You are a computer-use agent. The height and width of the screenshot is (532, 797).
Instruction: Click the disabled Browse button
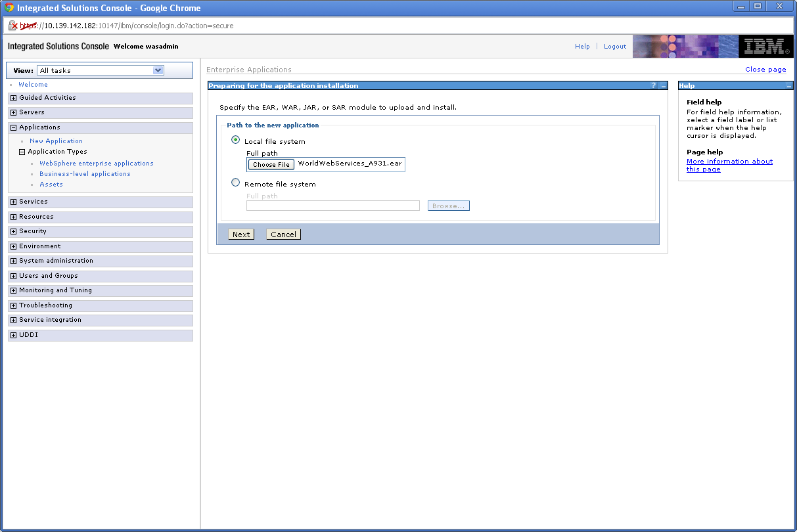coord(449,206)
